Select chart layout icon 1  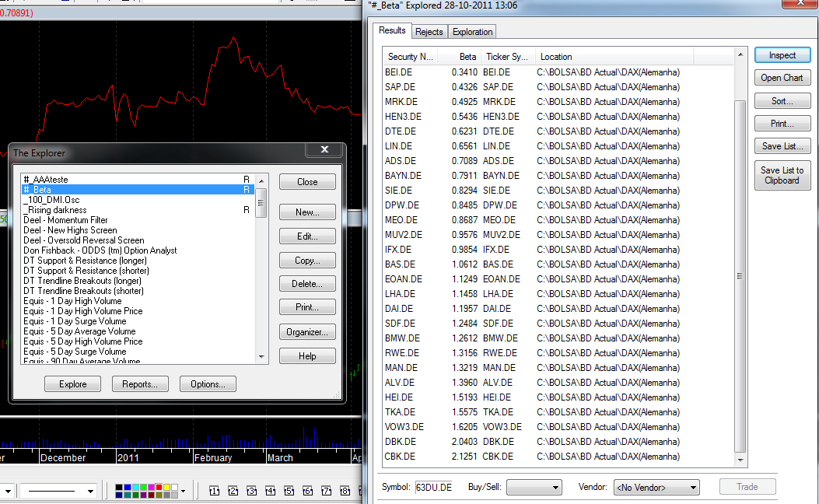coord(214,491)
